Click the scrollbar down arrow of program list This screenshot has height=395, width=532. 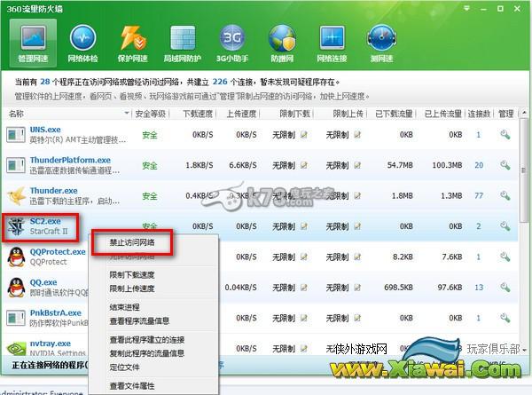(525, 349)
